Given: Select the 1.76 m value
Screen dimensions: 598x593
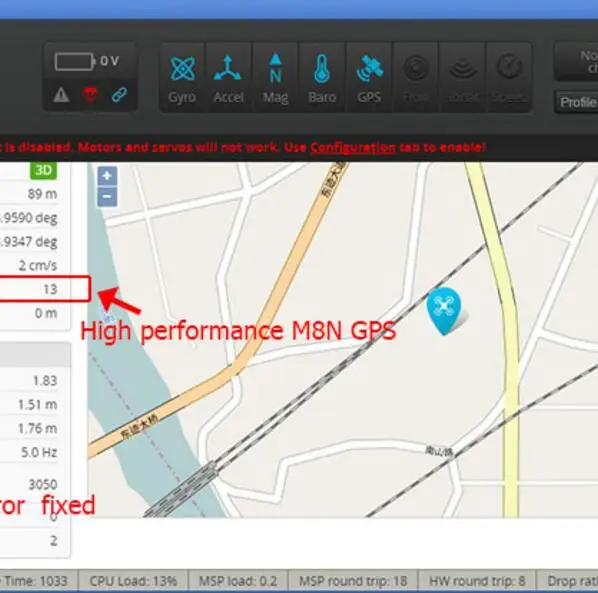Looking at the screenshot, I should click(38, 429).
